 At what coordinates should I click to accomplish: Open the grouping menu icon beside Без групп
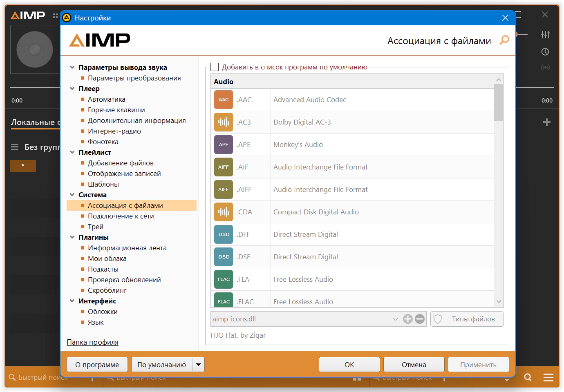point(15,147)
